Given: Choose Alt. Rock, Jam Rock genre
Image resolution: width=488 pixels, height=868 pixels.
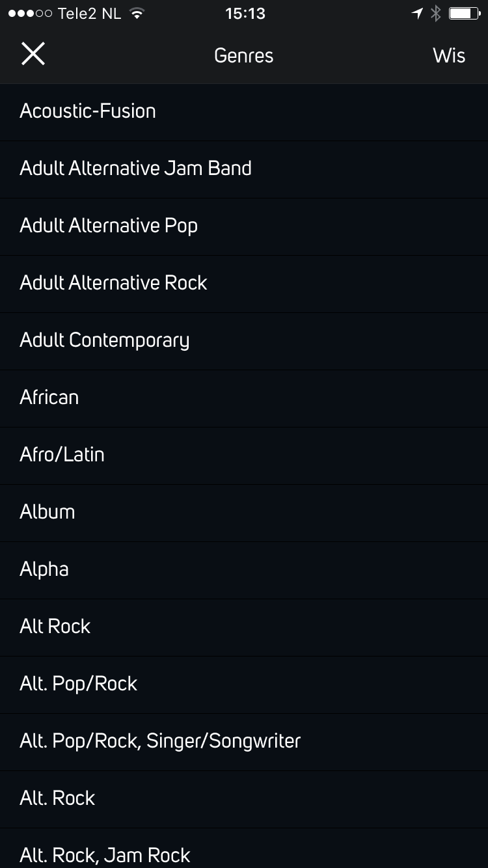Looking at the screenshot, I should 244,848.
